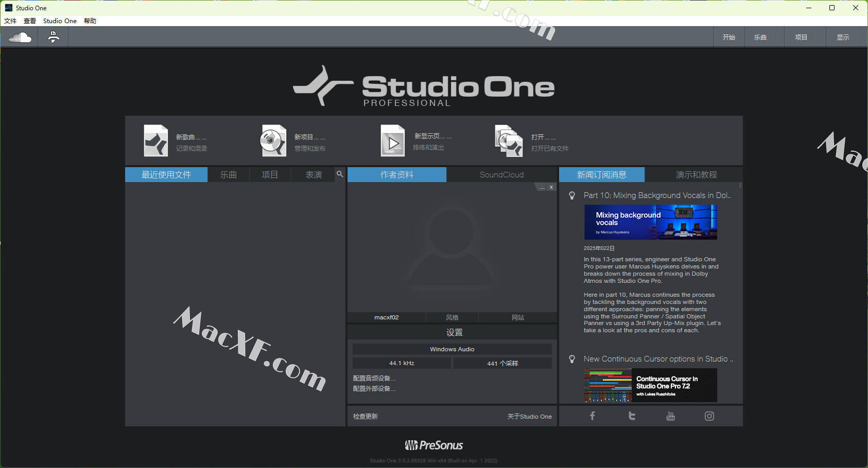Create a new project via disc icon
Image resolution: width=868 pixels, height=468 pixels.
tap(273, 140)
